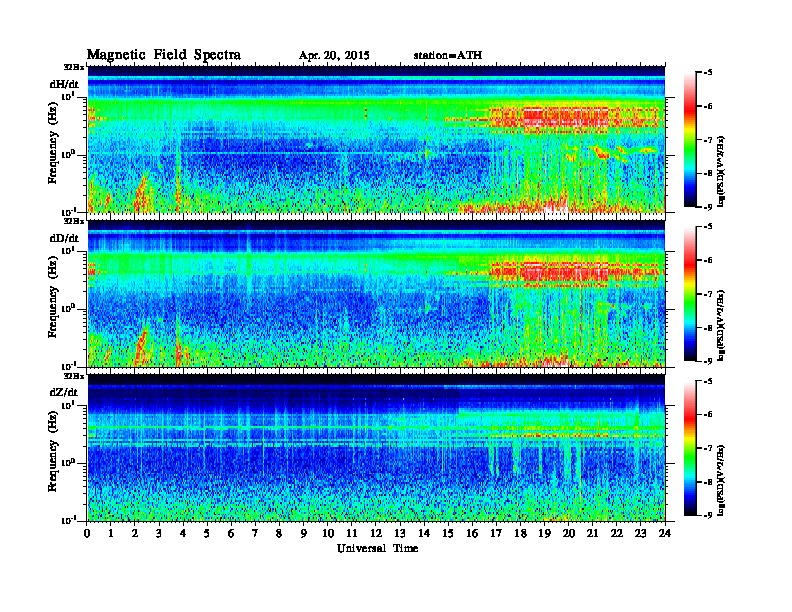Click hour 12 on the time axis
The image size is (792, 612).
(x=376, y=533)
